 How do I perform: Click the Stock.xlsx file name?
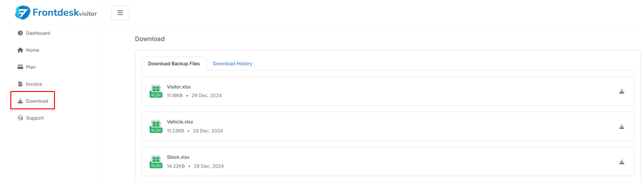click(x=178, y=157)
